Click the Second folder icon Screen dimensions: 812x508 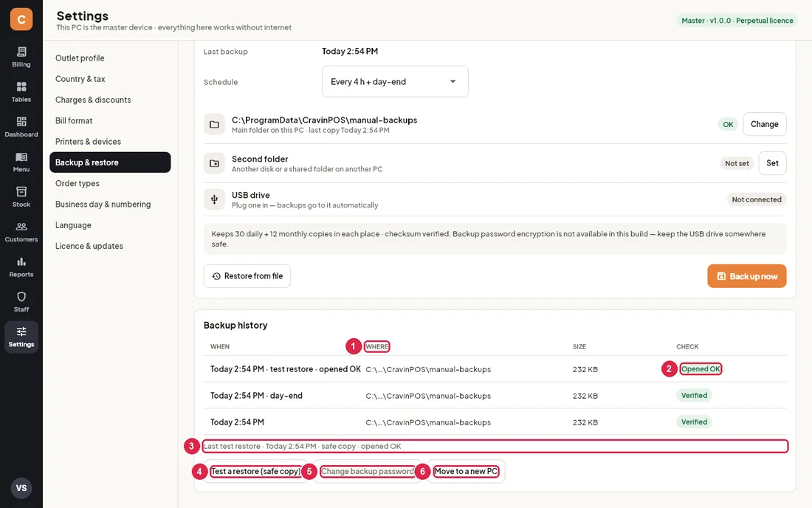coord(214,163)
